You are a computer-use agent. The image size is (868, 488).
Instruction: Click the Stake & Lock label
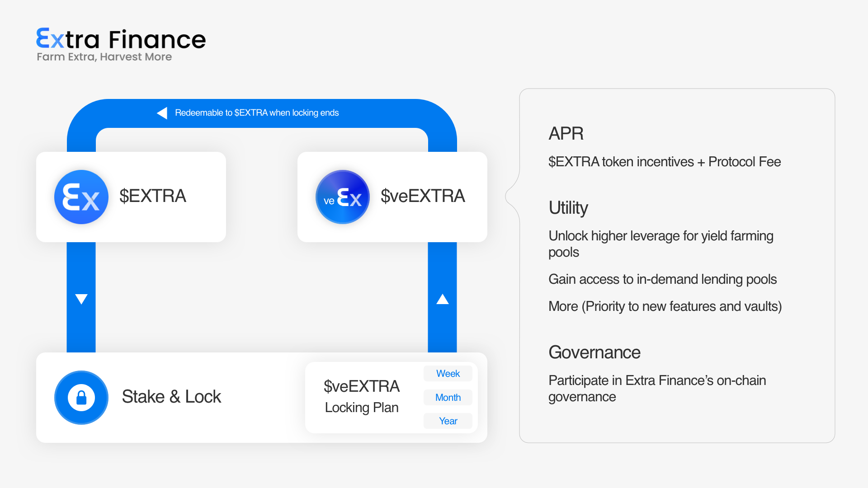coord(171,397)
